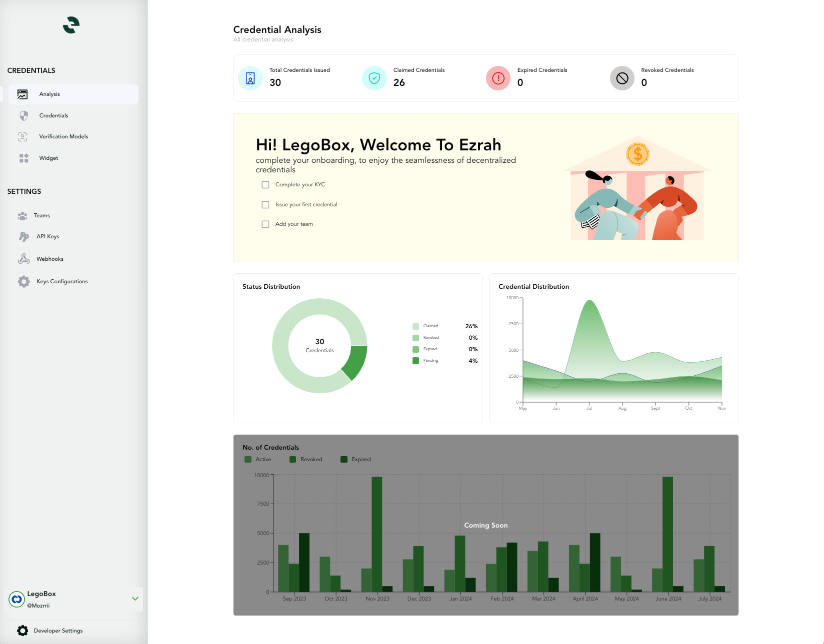Click the Pending legend color swatch

point(415,361)
